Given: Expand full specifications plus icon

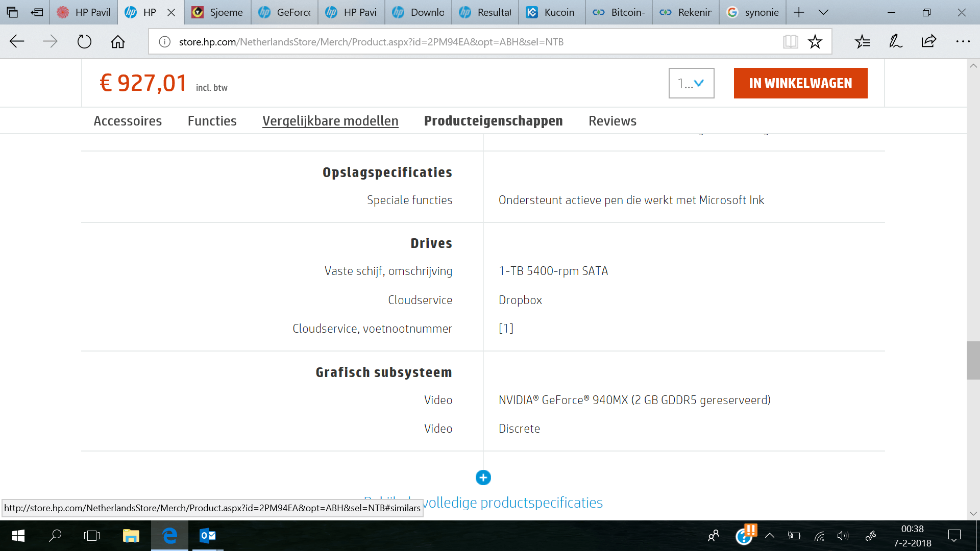Looking at the screenshot, I should pos(483,478).
